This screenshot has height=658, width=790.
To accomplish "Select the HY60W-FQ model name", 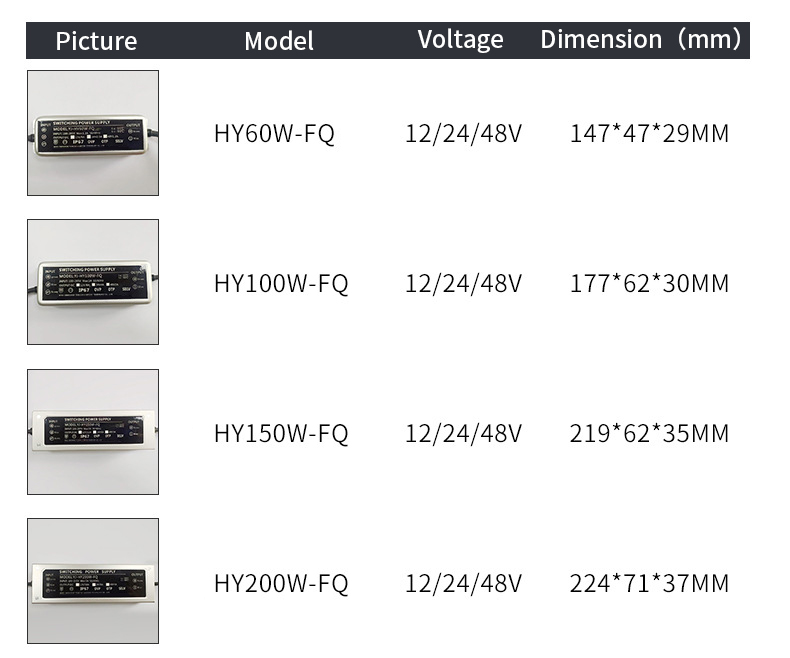I will point(274,134).
